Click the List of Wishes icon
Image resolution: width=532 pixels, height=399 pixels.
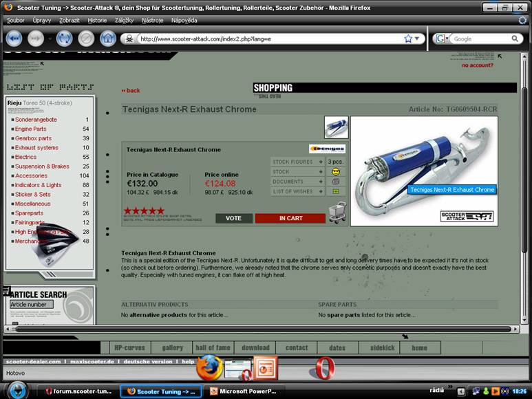point(335,191)
